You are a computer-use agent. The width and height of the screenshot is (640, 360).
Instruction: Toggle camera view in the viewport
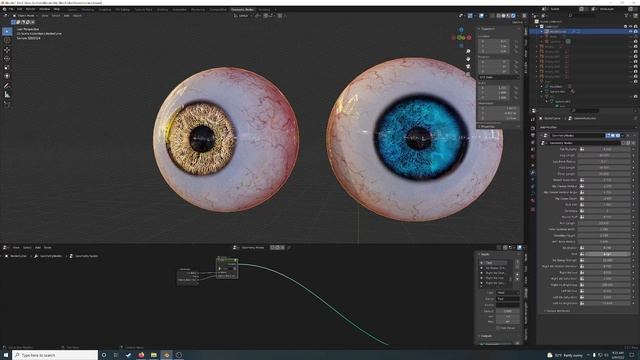(x=468, y=67)
